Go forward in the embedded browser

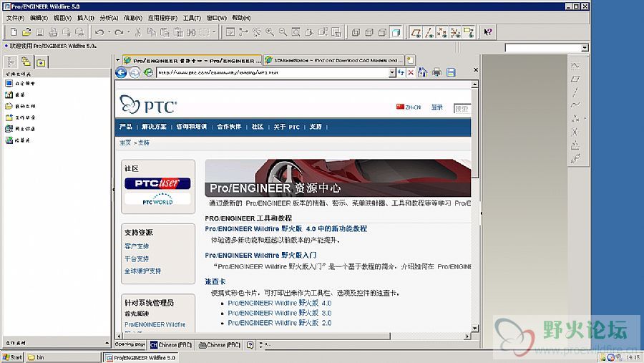pos(135,73)
